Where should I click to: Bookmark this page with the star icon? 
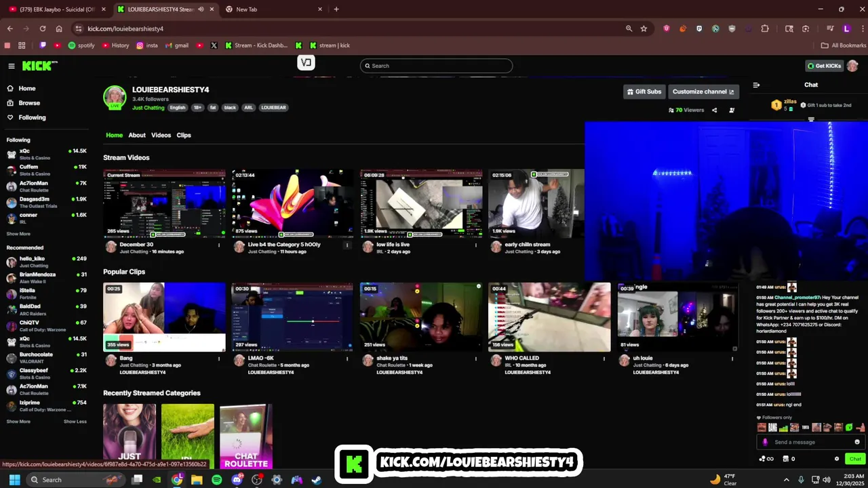pyautogui.click(x=644, y=28)
